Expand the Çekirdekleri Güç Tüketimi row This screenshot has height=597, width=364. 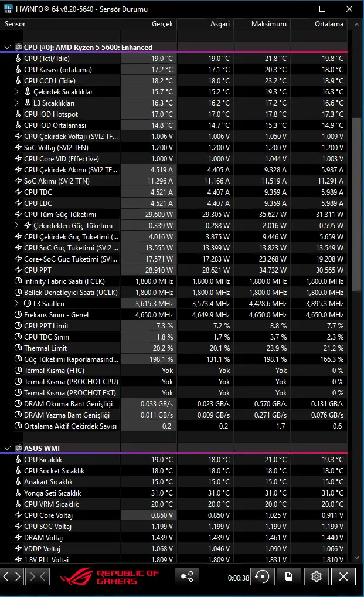click(16, 225)
